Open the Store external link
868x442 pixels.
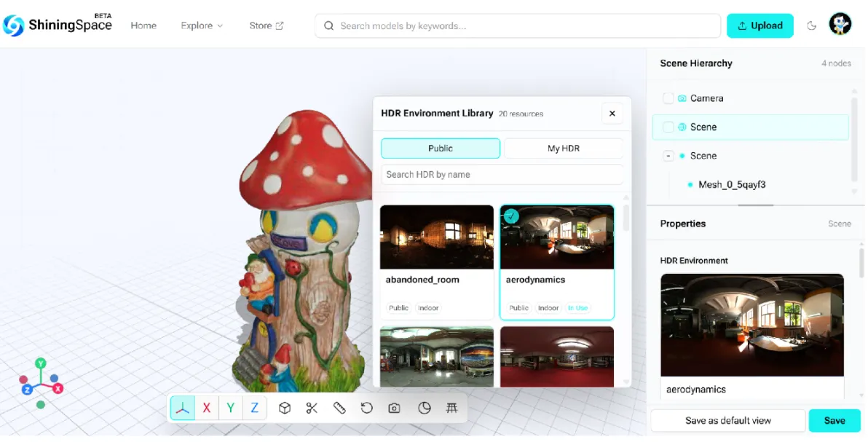tap(267, 25)
